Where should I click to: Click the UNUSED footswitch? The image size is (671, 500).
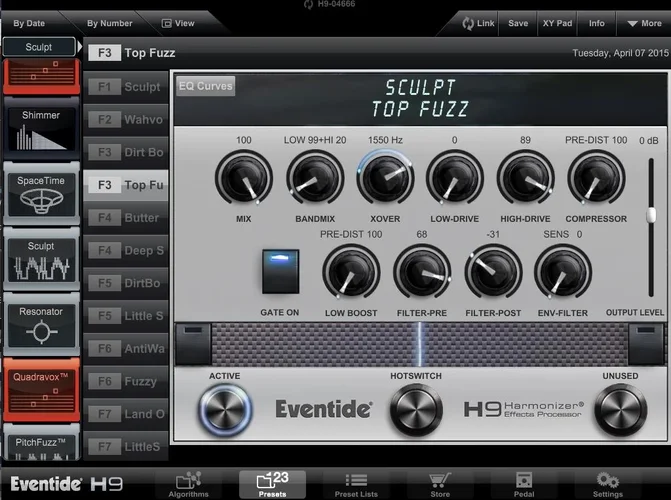(621, 410)
